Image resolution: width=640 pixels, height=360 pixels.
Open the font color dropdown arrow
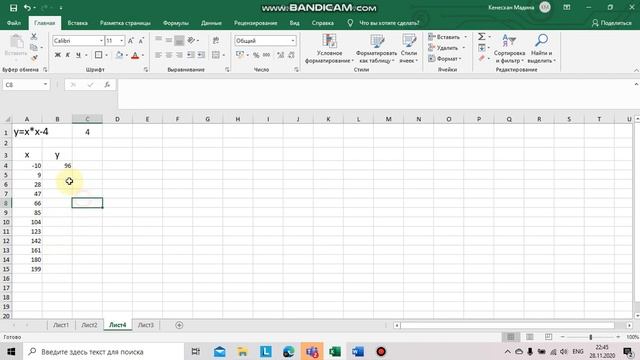coord(143,55)
